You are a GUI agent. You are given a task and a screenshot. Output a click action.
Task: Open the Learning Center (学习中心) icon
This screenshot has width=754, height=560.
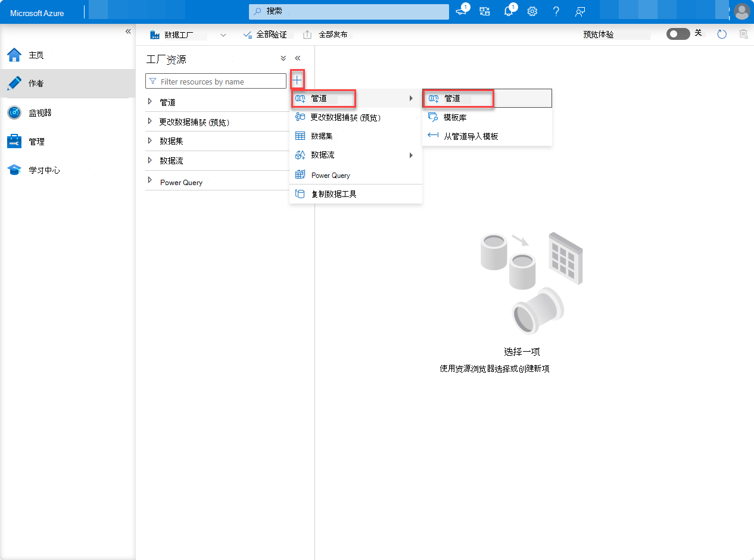coord(14,170)
